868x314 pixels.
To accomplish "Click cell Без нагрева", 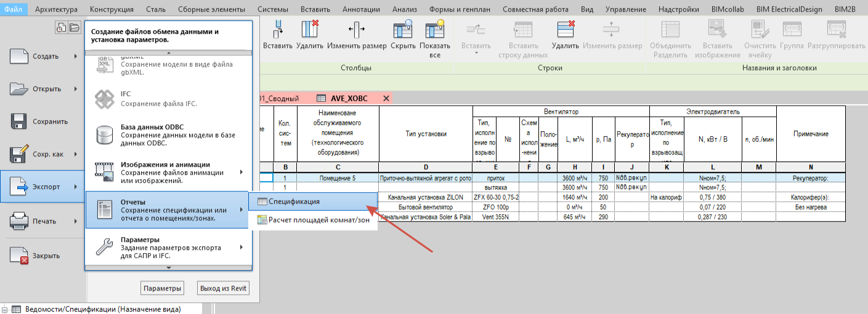I will (811, 207).
